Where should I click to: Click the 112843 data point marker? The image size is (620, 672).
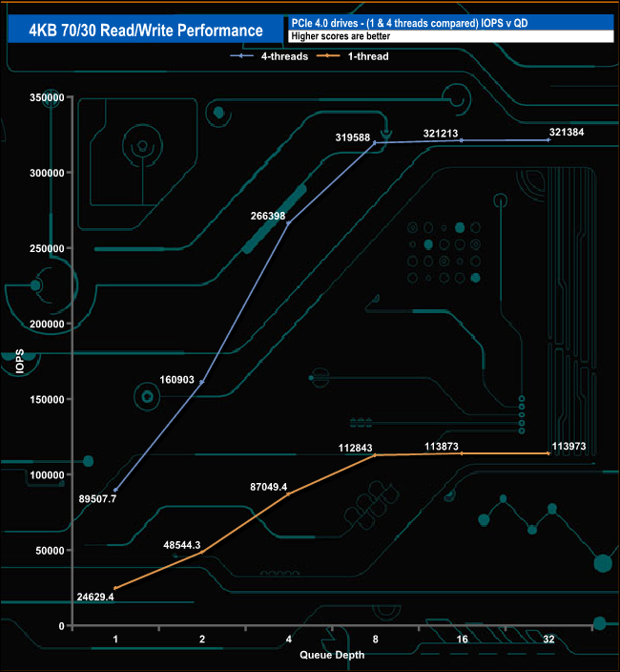[375, 455]
